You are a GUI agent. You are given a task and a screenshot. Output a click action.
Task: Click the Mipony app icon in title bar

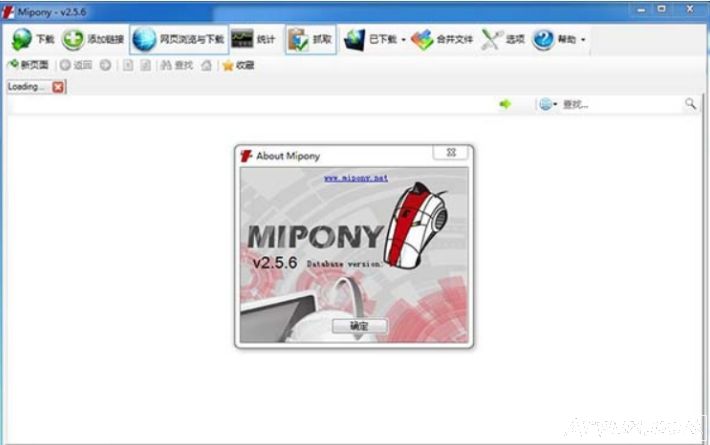(8, 12)
